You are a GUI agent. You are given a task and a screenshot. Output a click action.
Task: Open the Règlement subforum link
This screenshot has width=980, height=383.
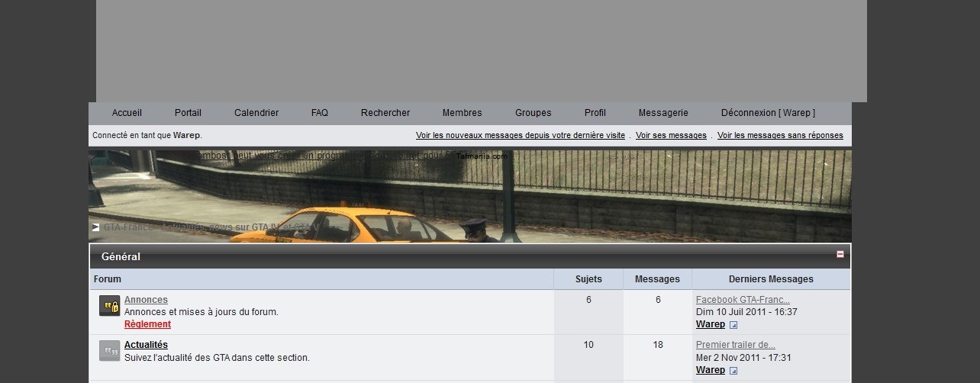coord(147,324)
